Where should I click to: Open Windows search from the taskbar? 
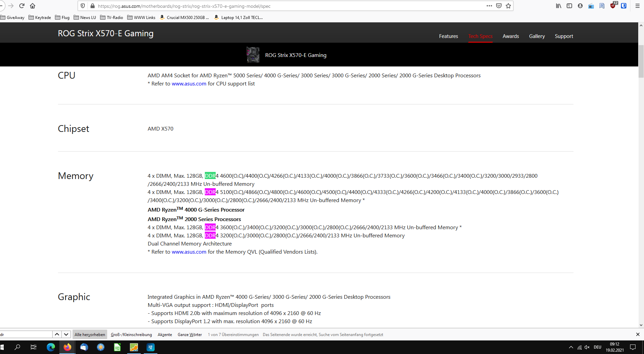17,347
